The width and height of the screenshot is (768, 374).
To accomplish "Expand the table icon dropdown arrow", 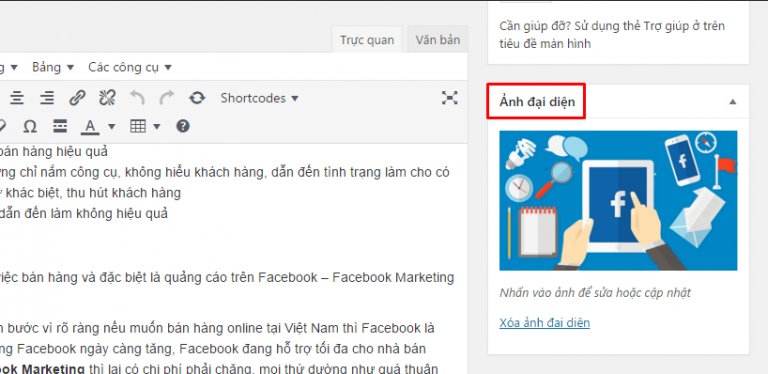I will (x=157, y=127).
